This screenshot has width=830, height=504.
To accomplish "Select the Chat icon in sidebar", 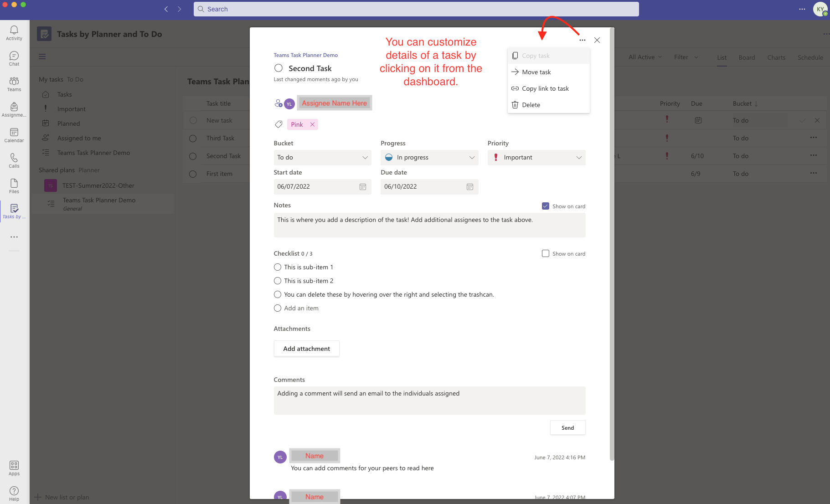I will point(14,57).
